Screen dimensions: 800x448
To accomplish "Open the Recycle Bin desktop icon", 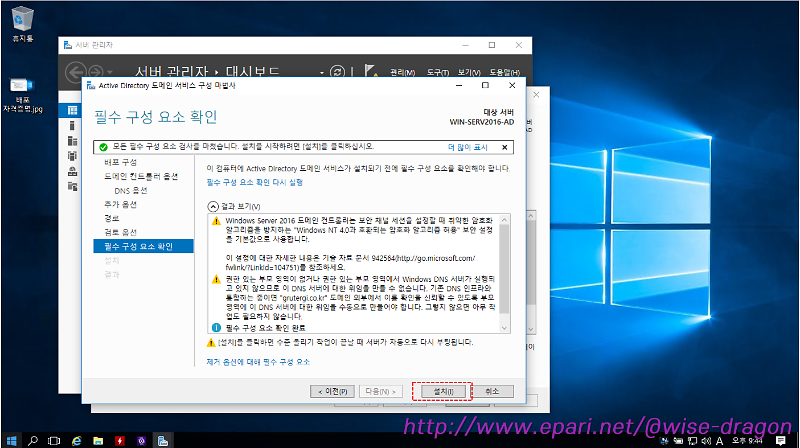I will pos(22,23).
